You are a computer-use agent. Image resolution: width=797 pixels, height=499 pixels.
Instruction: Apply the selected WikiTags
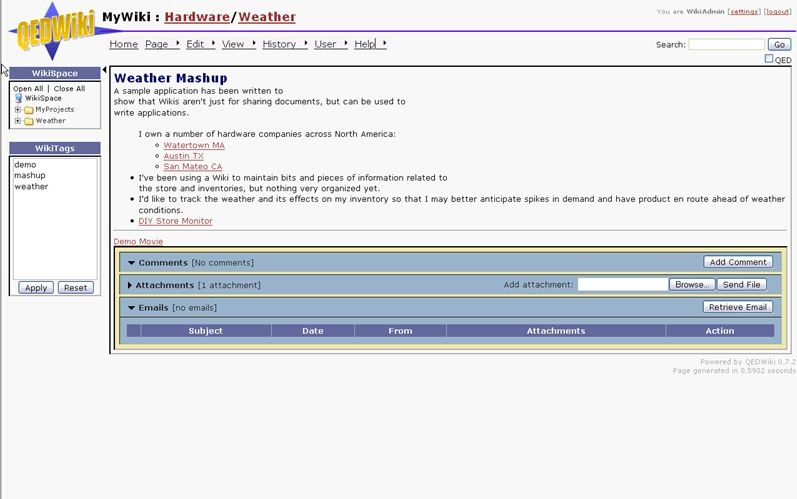pos(36,288)
